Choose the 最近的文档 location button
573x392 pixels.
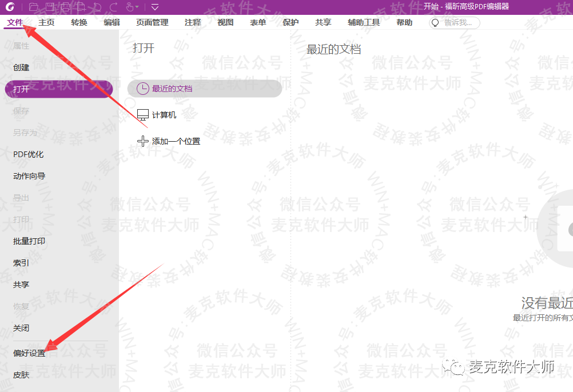pyautogui.click(x=205, y=89)
